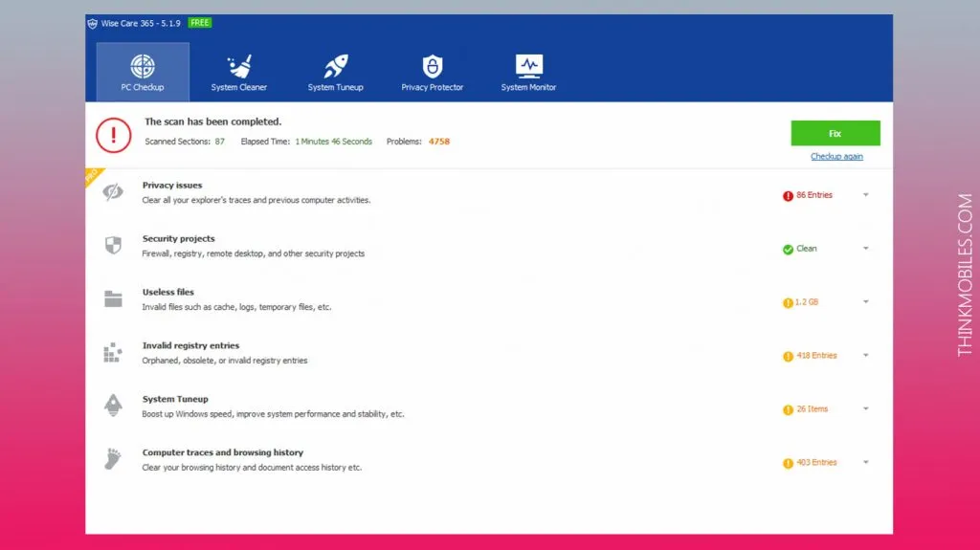This screenshot has height=550, width=980.
Task: Click the orange warning icon beside 418 Entries
Action: [788, 356]
